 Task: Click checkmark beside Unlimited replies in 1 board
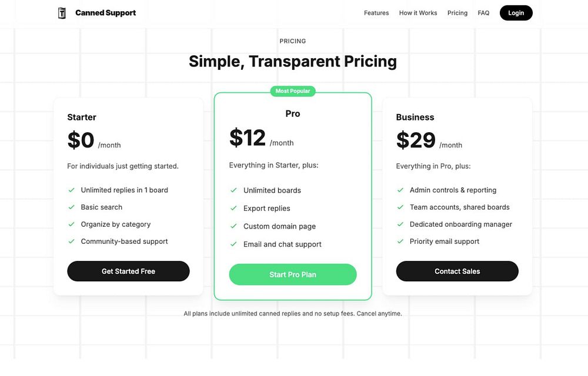click(71, 190)
